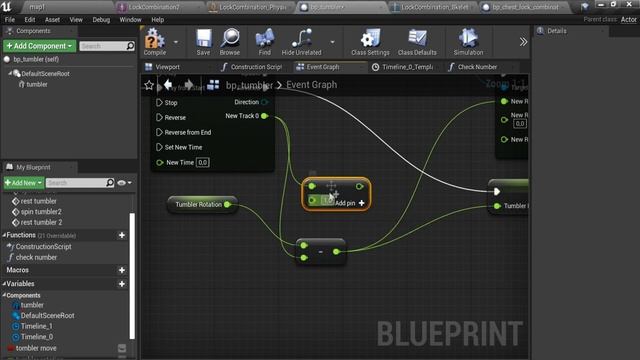Switch to Viewport tab
The image size is (640, 360).
coord(167,67)
